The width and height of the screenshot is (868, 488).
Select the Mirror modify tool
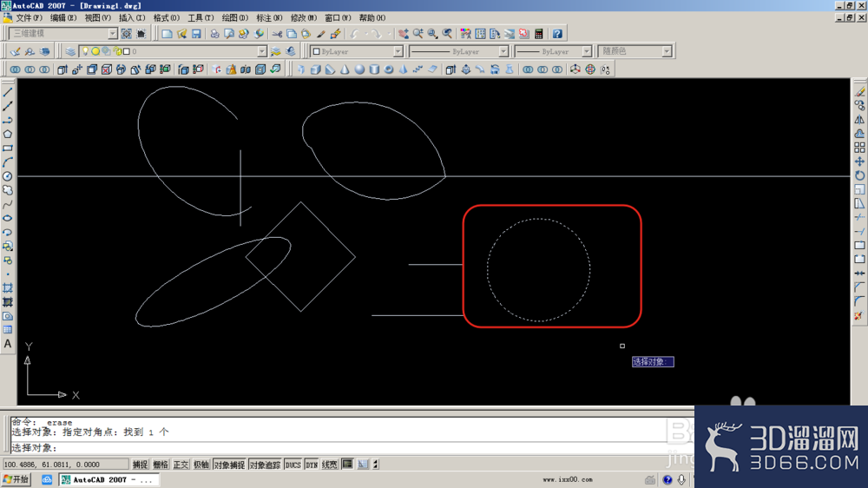tap(859, 120)
